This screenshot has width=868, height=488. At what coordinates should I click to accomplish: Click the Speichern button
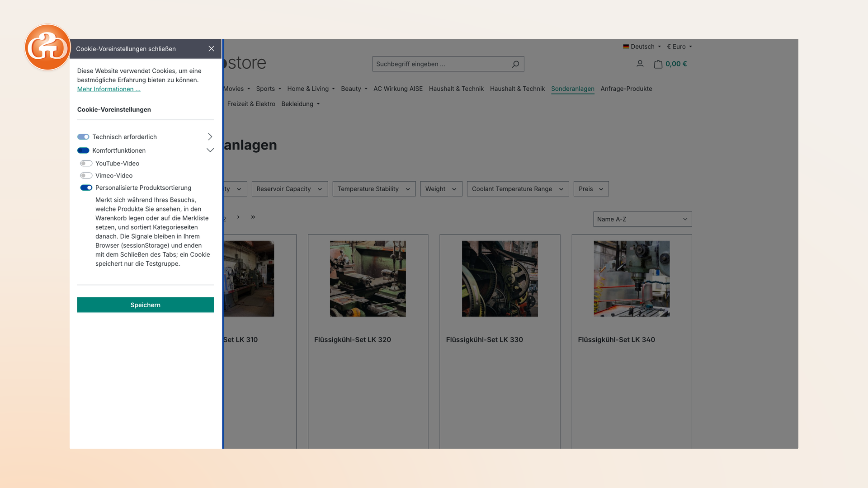(x=146, y=305)
